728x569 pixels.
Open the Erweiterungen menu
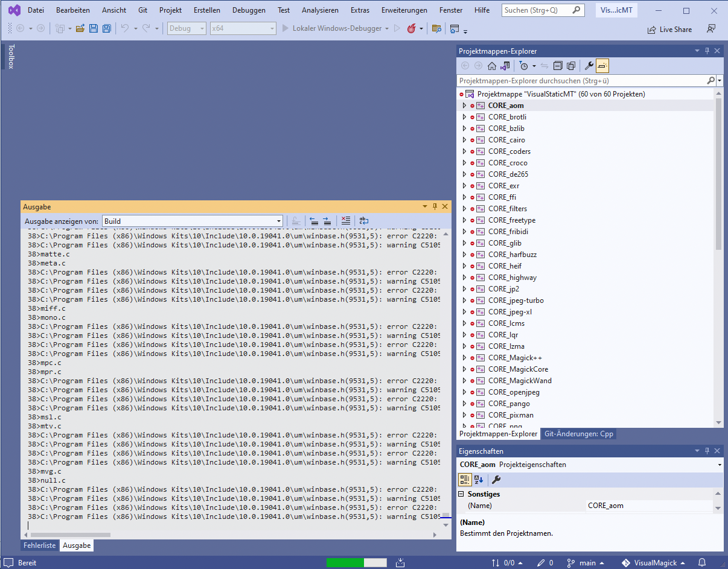tap(404, 10)
